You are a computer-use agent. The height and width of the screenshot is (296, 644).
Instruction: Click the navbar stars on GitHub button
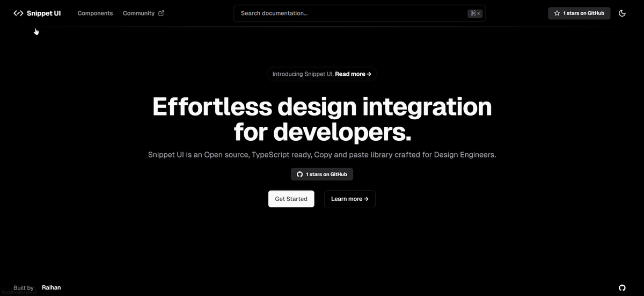click(579, 13)
